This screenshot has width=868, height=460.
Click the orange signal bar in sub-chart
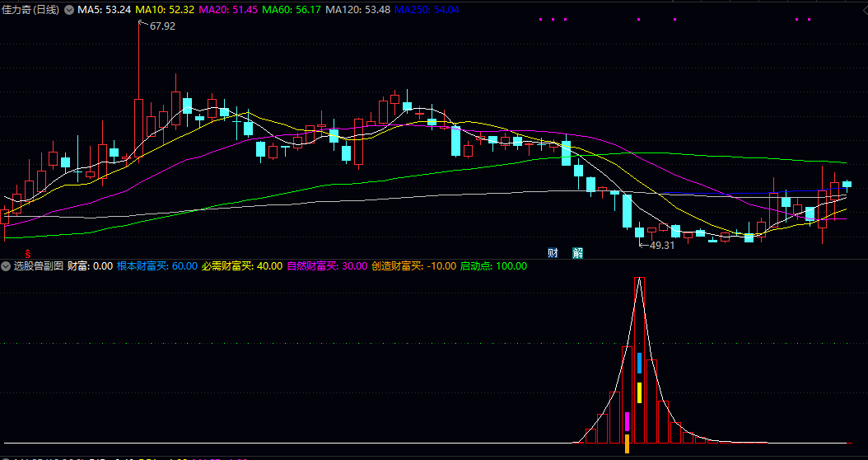click(x=628, y=444)
